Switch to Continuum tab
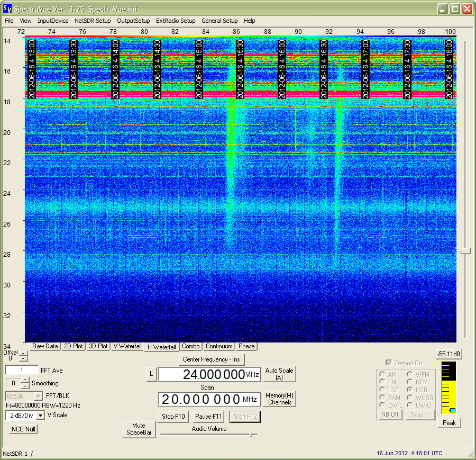This screenshot has width=476, height=460. click(x=219, y=346)
